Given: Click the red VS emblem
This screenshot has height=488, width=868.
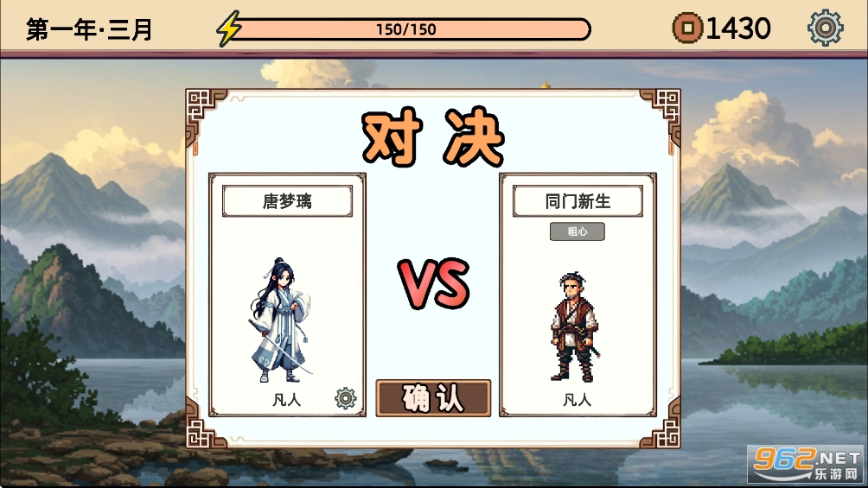Looking at the screenshot, I should (x=433, y=284).
